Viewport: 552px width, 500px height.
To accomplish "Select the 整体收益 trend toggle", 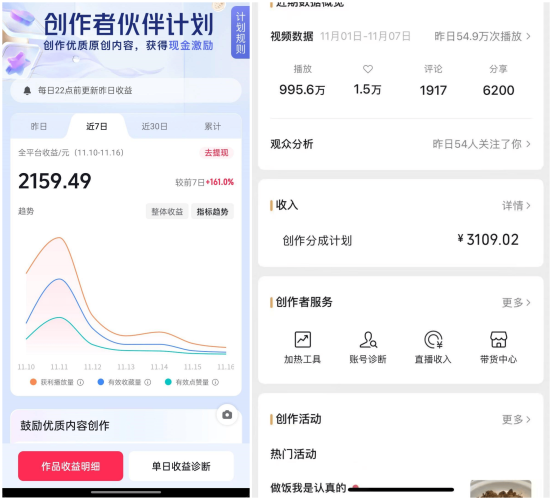I will pyautogui.click(x=167, y=212).
